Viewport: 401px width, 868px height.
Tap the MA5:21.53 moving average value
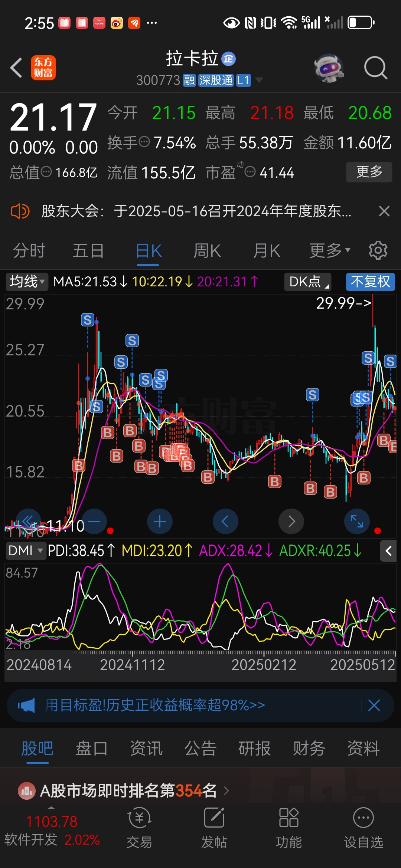(90, 282)
